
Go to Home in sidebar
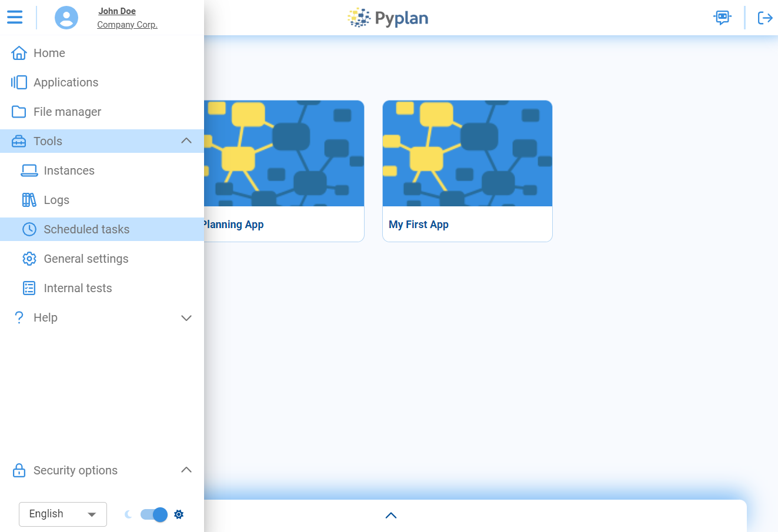click(49, 53)
